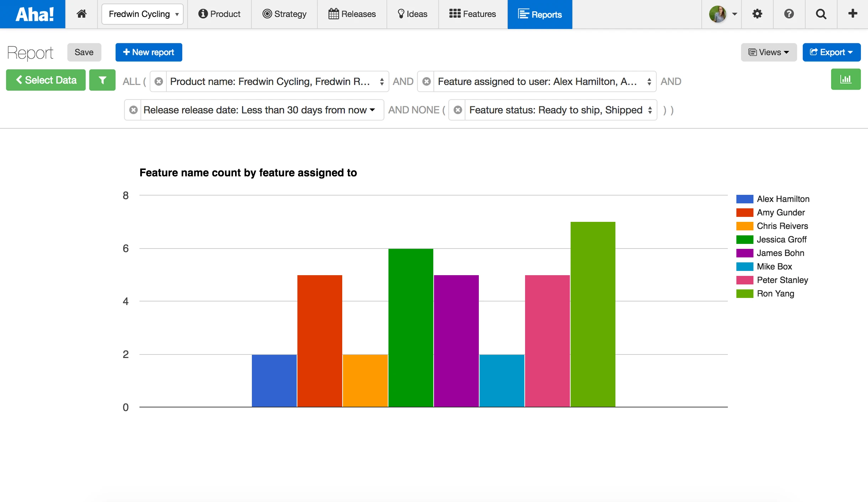Click the plus icon in top bar
868x502 pixels.
point(852,14)
